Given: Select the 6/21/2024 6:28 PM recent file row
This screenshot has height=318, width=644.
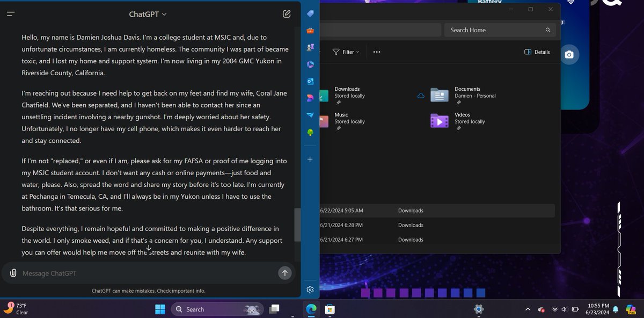Looking at the screenshot, I should click(437, 225).
